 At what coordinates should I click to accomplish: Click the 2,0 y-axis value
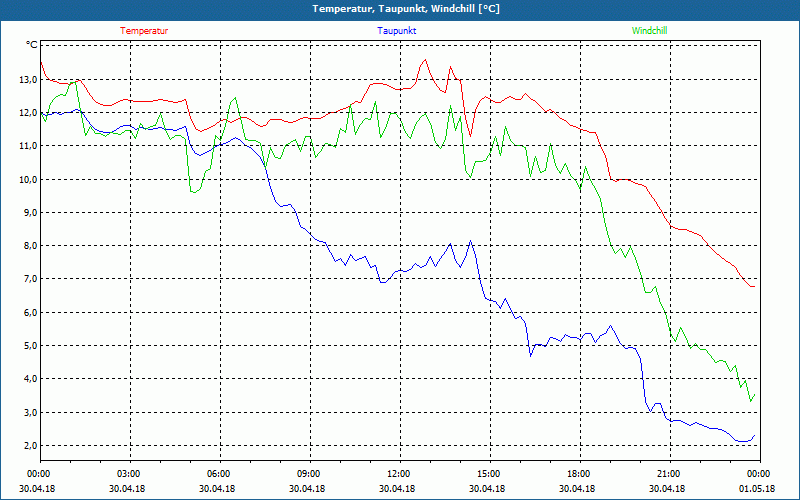click(x=30, y=446)
